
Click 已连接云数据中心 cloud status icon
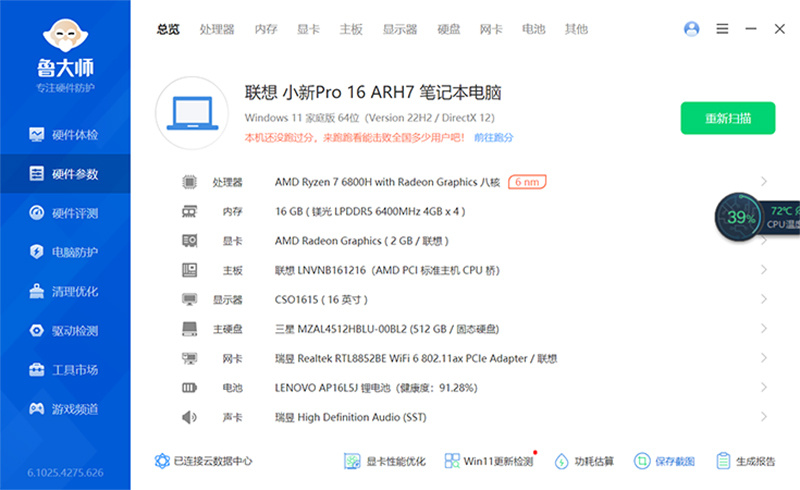tap(162, 461)
